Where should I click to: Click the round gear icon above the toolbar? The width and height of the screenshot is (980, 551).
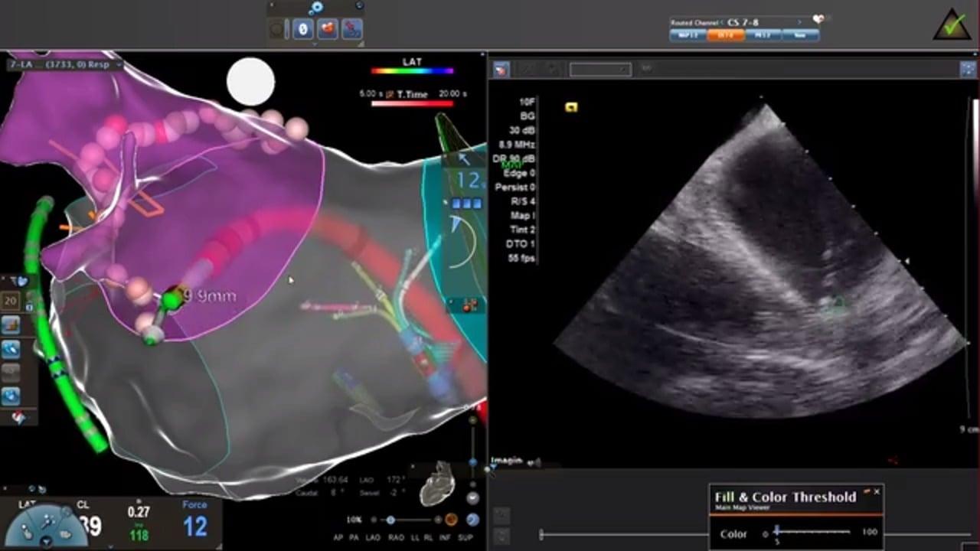click(x=316, y=8)
